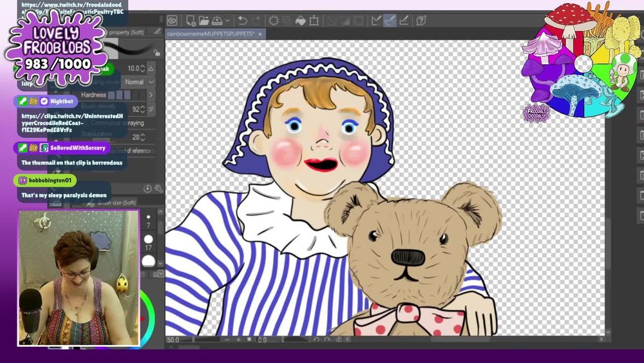
Task: Rotate canvas left icon
Action: 316,340
